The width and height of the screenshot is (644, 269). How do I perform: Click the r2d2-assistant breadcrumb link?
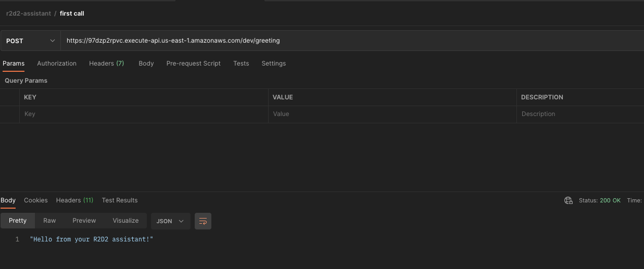point(28,14)
